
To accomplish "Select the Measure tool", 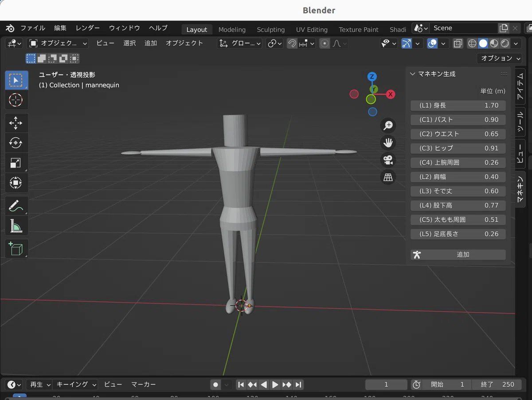I will (x=16, y=226).
